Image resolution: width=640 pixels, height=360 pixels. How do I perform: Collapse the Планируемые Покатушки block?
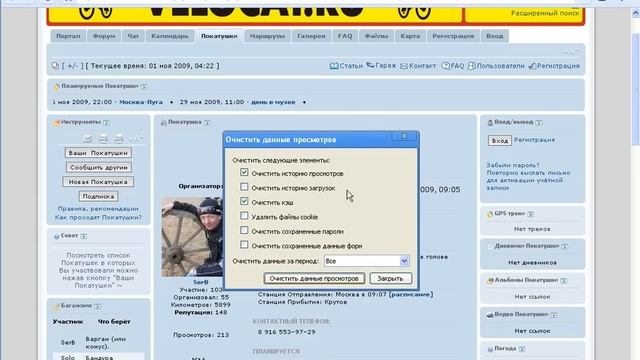click(144, 87)
